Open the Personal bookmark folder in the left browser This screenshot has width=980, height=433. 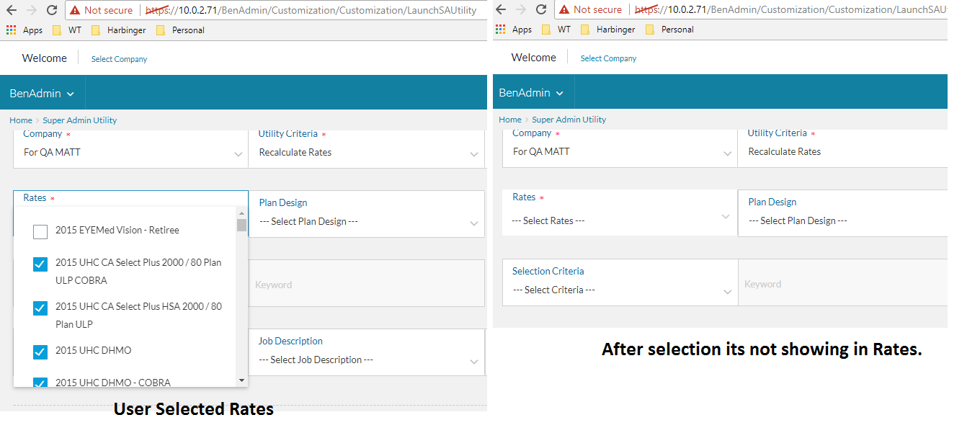coord(180,30)
